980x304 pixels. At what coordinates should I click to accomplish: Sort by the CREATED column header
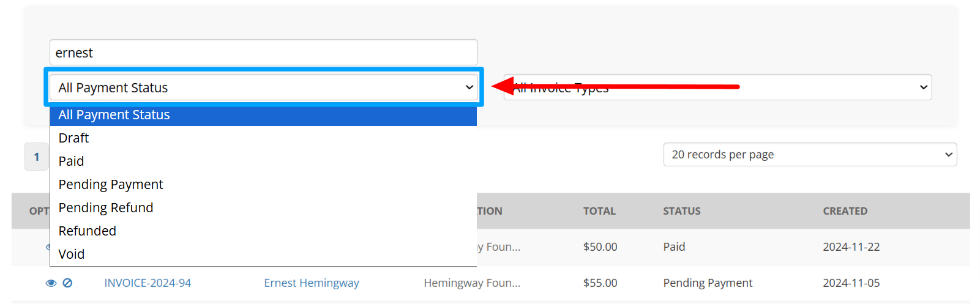click(x=845, y=211)
